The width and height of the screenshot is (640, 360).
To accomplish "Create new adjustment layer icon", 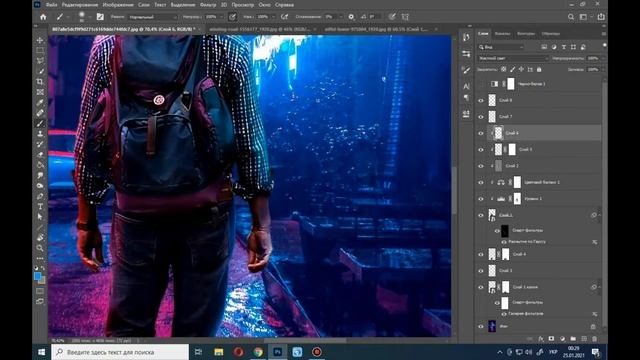I will click(562, 339).
